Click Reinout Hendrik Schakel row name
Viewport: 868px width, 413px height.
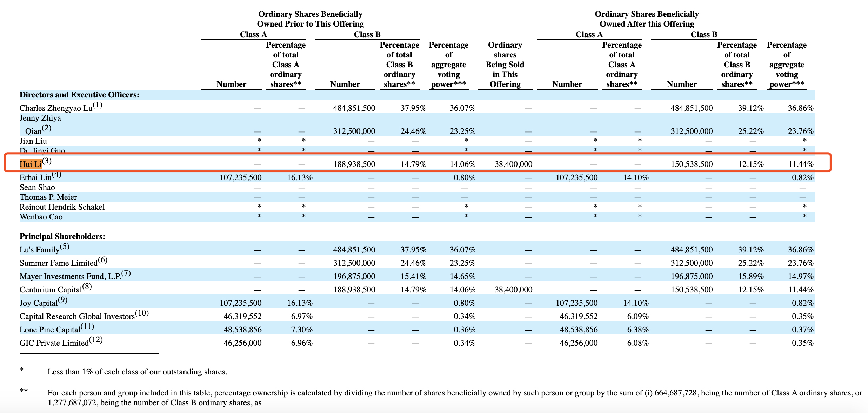(x=62, y=207)
